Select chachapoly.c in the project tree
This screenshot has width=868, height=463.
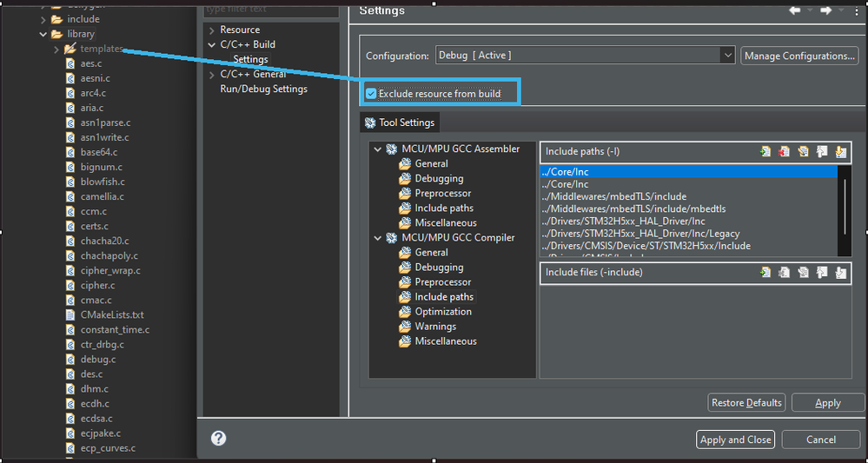109,255
